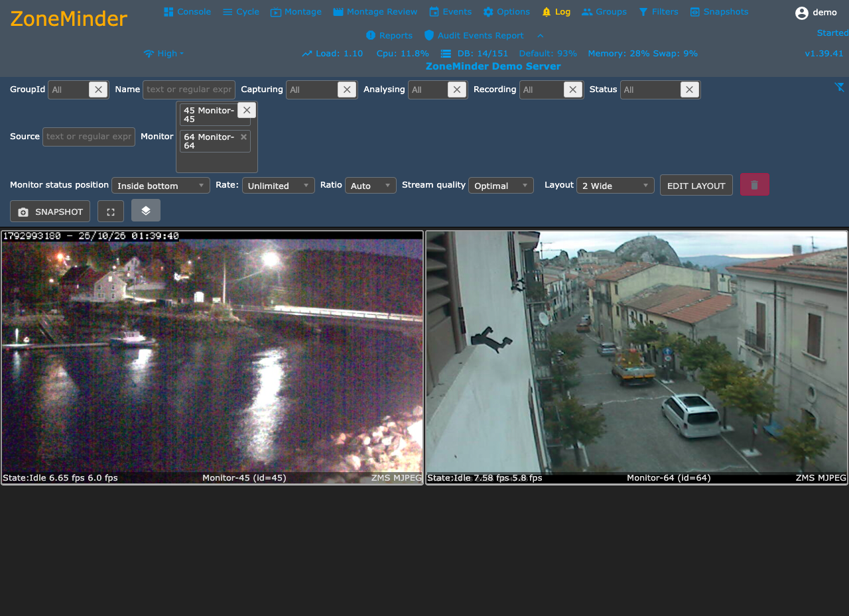The image size is (849, 616).
Task: Click the v1.39.41 version link
Action: [824, 53]
